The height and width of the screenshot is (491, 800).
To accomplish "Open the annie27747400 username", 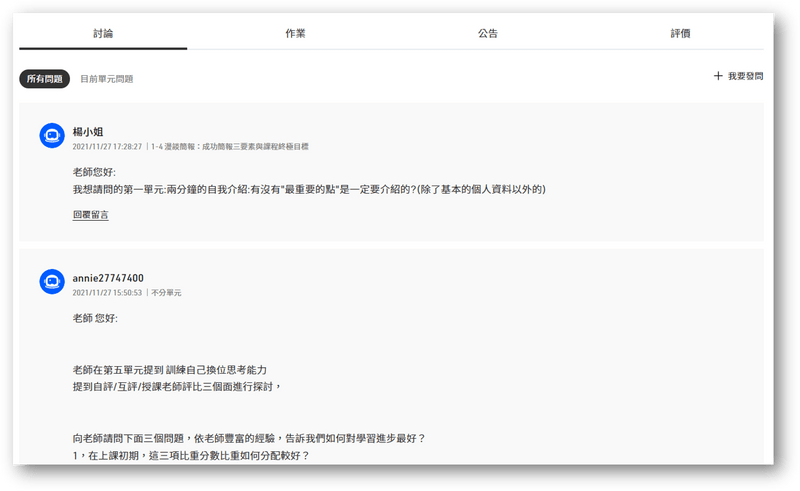I will 108,278.
